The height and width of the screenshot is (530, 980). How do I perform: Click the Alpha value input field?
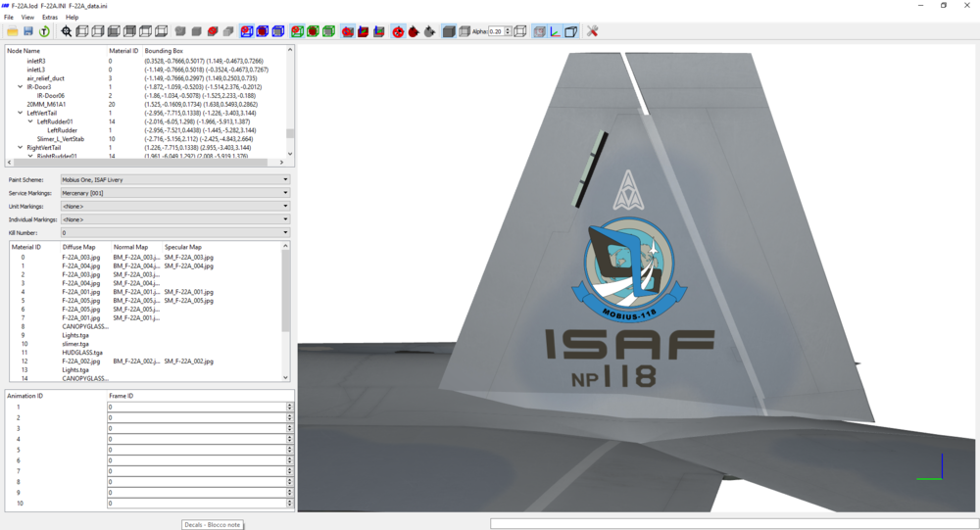tap(496, 31)
